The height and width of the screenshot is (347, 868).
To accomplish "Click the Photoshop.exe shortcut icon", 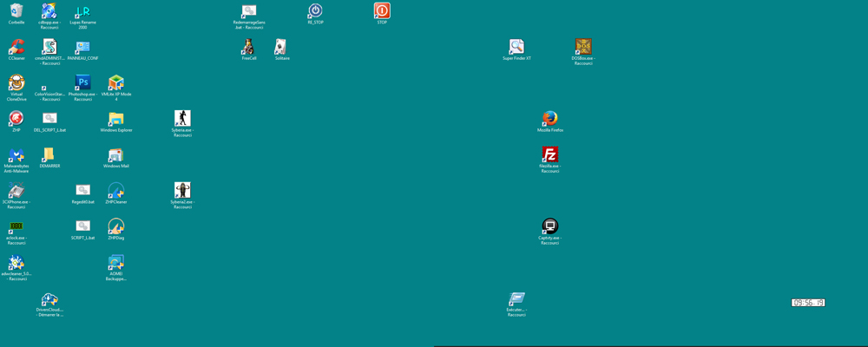I will (x=83, y=82).
